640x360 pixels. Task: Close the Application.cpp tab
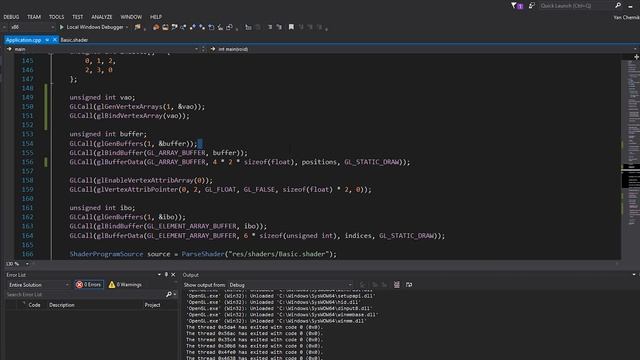click(55, 40)
